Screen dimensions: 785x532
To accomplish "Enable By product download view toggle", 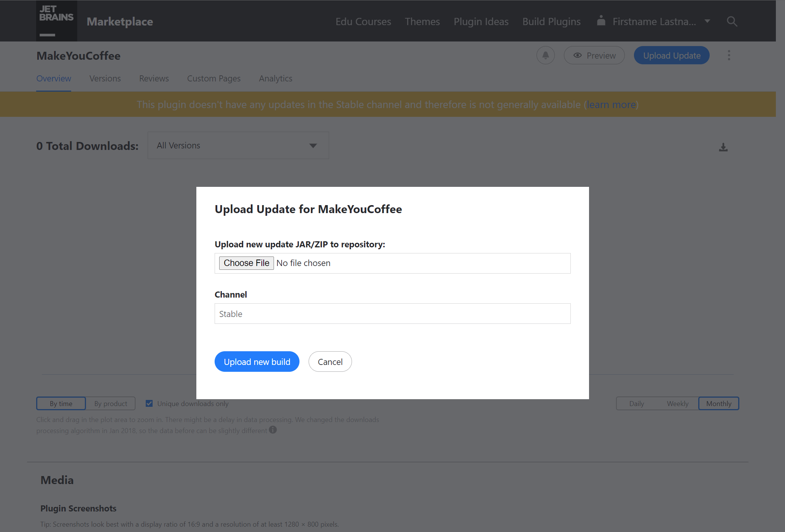I will (110, 403).
